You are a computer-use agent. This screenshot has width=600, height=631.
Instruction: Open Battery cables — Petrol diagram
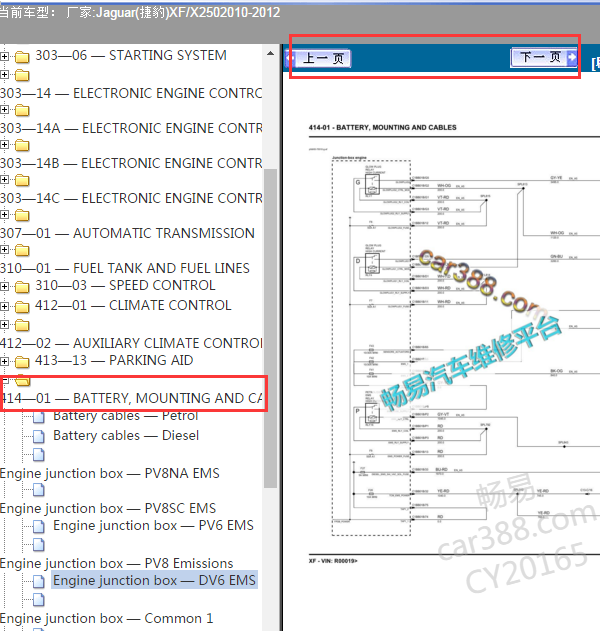126,416
